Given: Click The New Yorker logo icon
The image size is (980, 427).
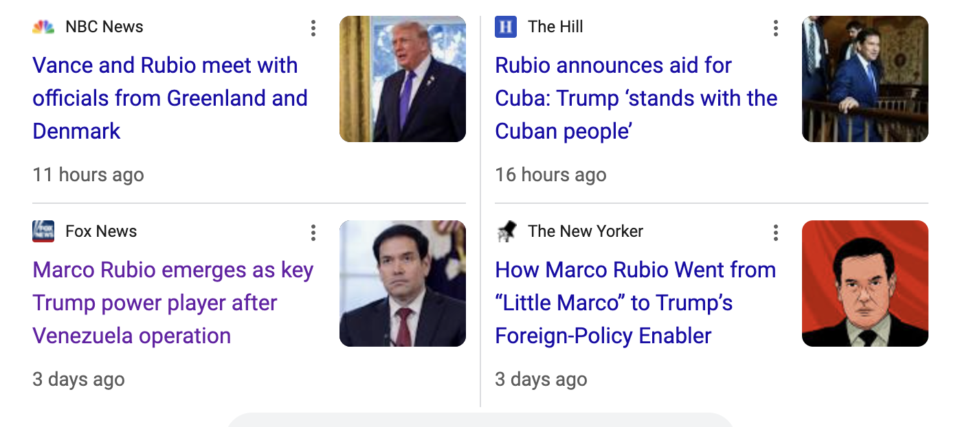Looking at the screenshot, I should [x=506, y=232].
